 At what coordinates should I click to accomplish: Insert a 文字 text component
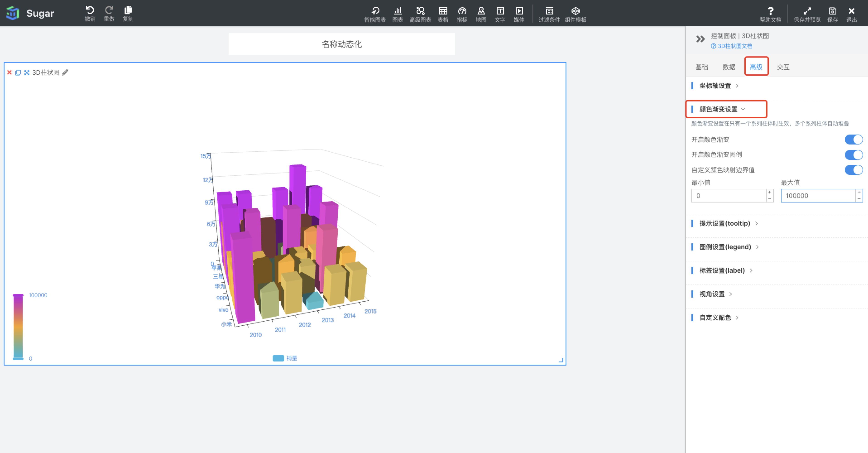500,14
